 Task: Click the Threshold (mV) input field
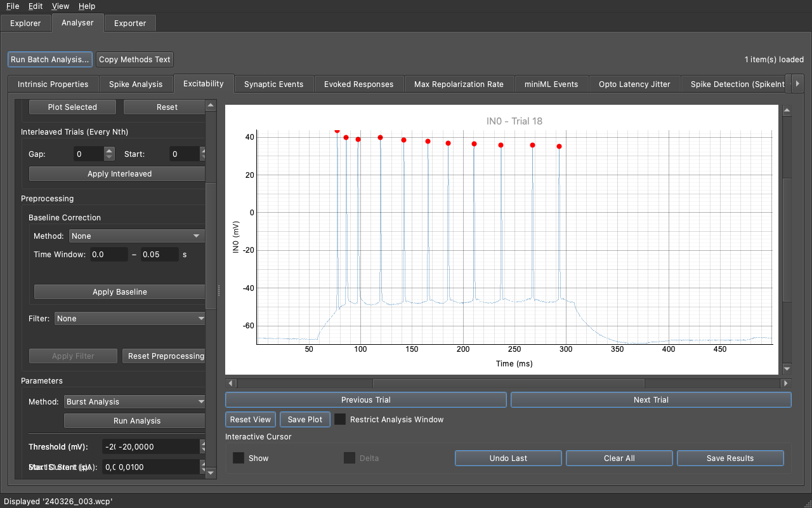click(150, 447)
